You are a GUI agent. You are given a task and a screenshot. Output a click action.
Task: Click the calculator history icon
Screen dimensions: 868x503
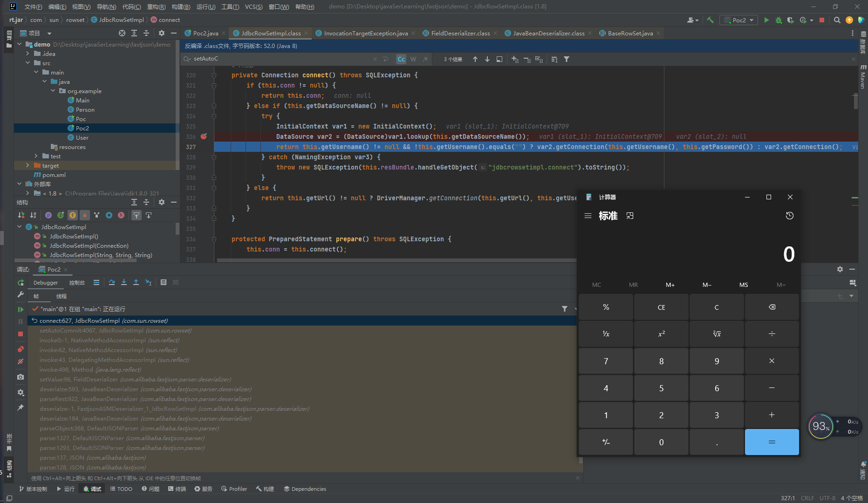790,216
